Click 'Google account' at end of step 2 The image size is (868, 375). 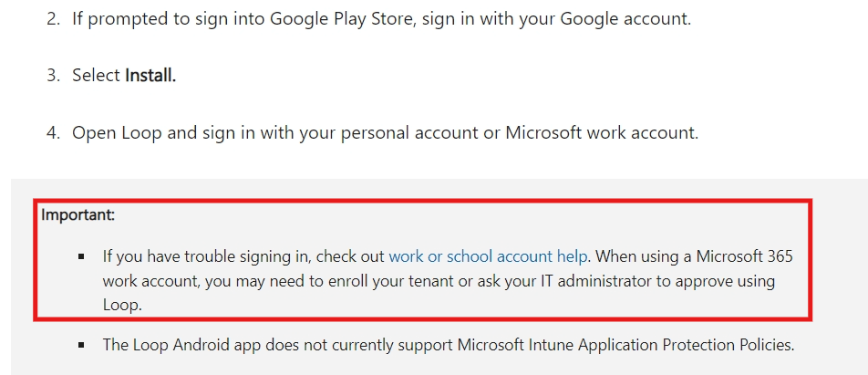[625, 19]
